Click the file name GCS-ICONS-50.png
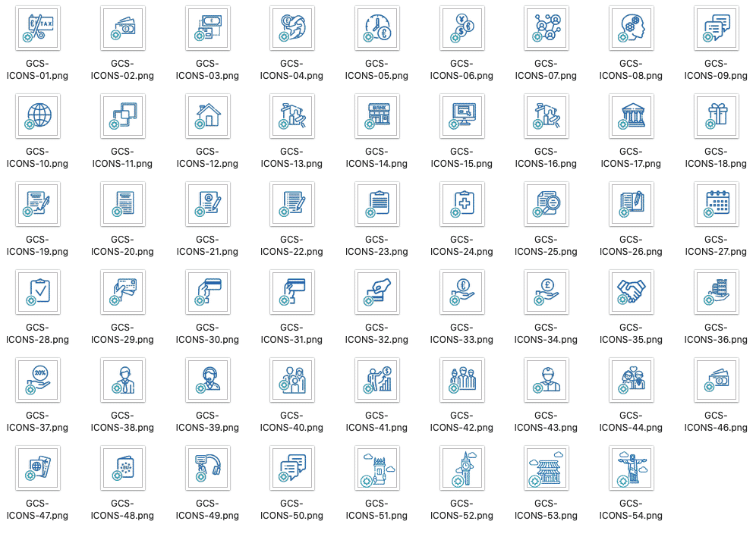The image size is (756, 540). point(291,509)
